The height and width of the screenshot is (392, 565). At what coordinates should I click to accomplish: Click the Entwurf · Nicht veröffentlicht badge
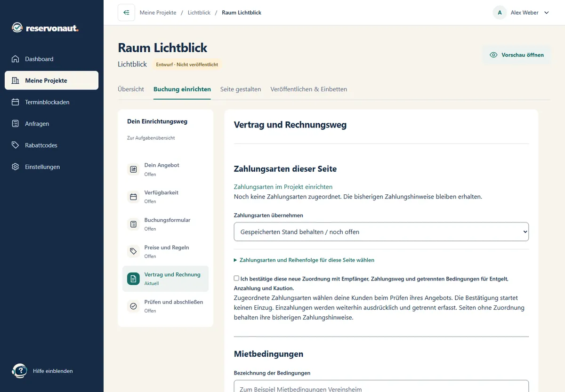coord(187,64)
